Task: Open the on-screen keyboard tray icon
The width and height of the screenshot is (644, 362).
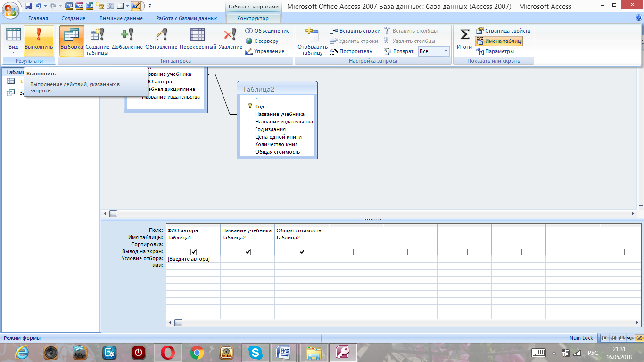Action: pos(538,353)
